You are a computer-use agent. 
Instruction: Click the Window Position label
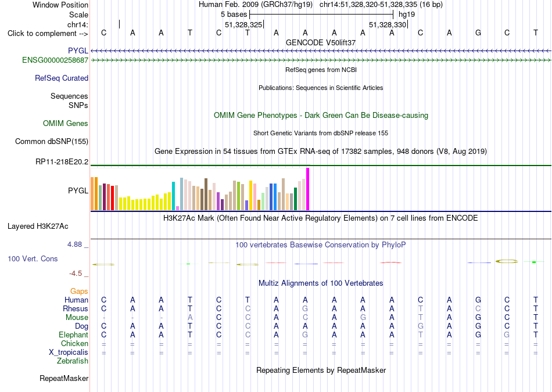pos(60,5)
